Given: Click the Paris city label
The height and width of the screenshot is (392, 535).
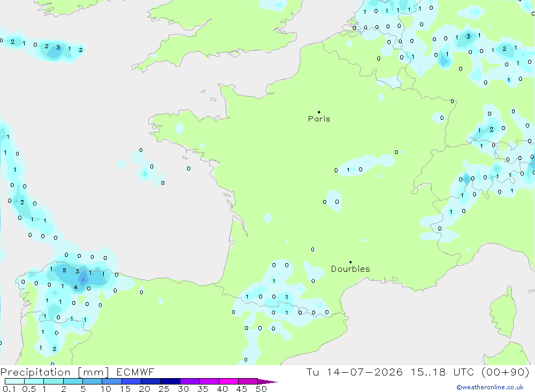Looking at the screenshot, I should [319, 119].
